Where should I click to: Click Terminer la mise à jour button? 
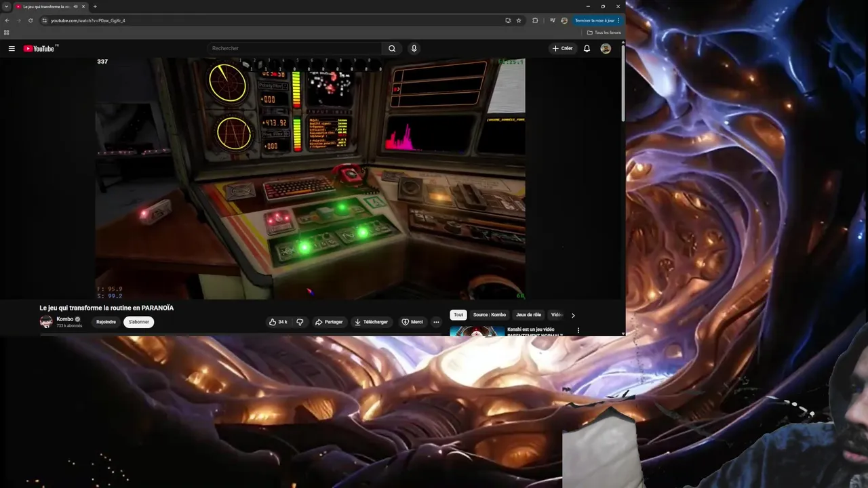point(597,20)
